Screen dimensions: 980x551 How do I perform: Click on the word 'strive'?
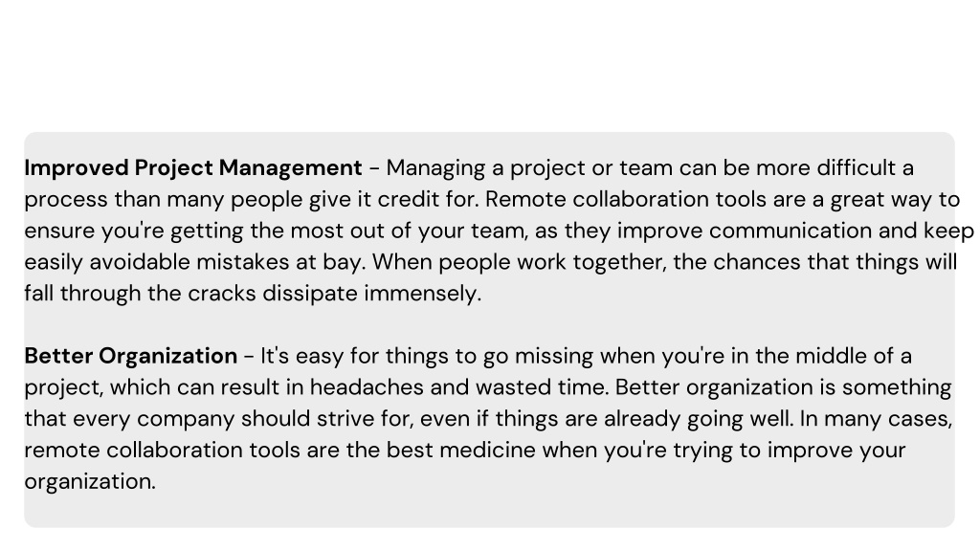pyautogui.click(x=345, y=419)
